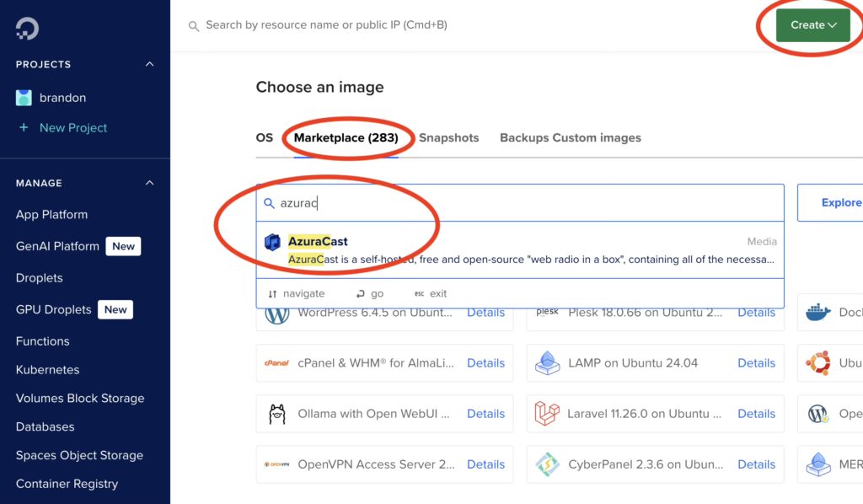Go to Droplets in sidebar
The image size is (863, 504).
(39, 278)
